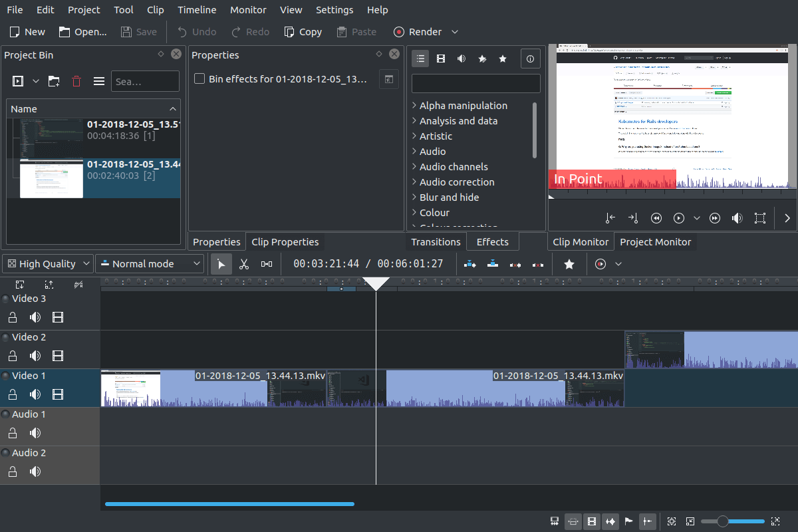Select the spacer tool
Viewport: 798px width, 532px height.
tap(267, 264)
